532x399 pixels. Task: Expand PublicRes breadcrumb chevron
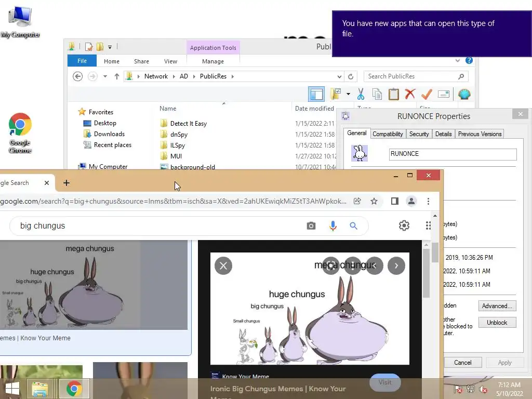pos(233,76)
